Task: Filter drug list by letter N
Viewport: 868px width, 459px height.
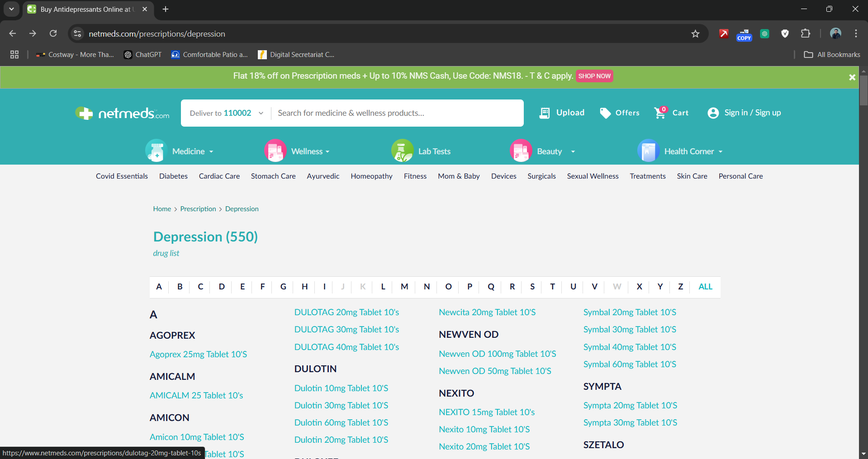Action: coord(427,286)
